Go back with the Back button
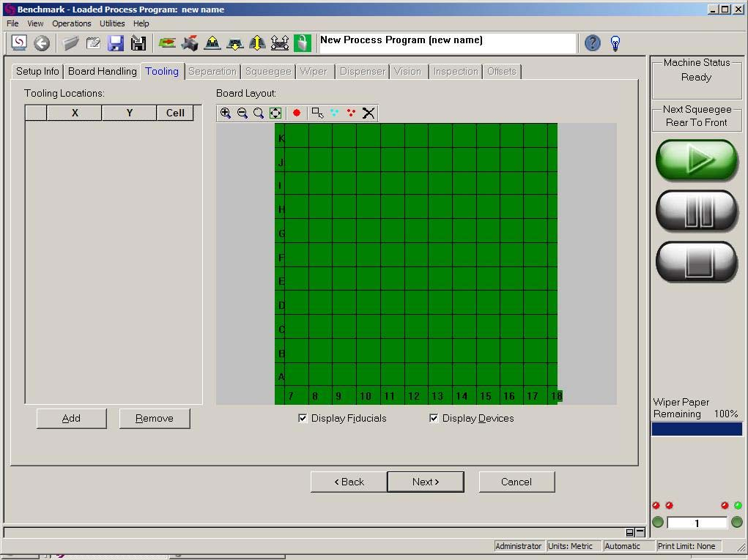 tap(349, 482)
